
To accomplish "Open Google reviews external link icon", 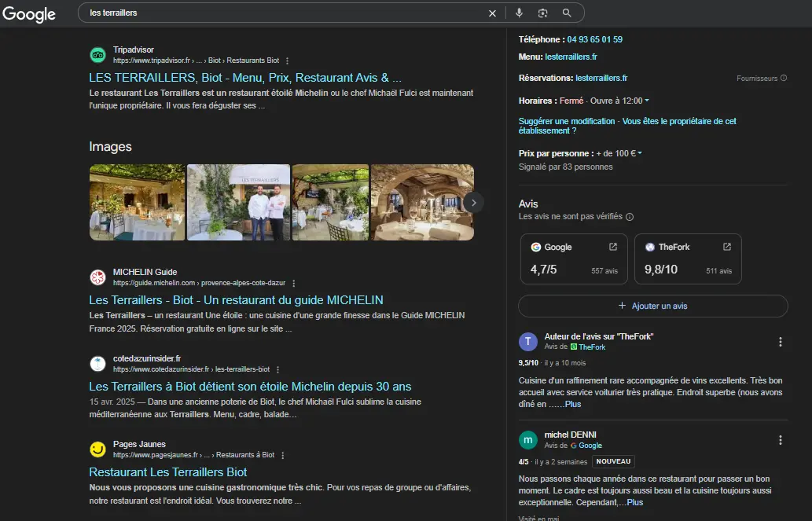I will click(613, 247).
